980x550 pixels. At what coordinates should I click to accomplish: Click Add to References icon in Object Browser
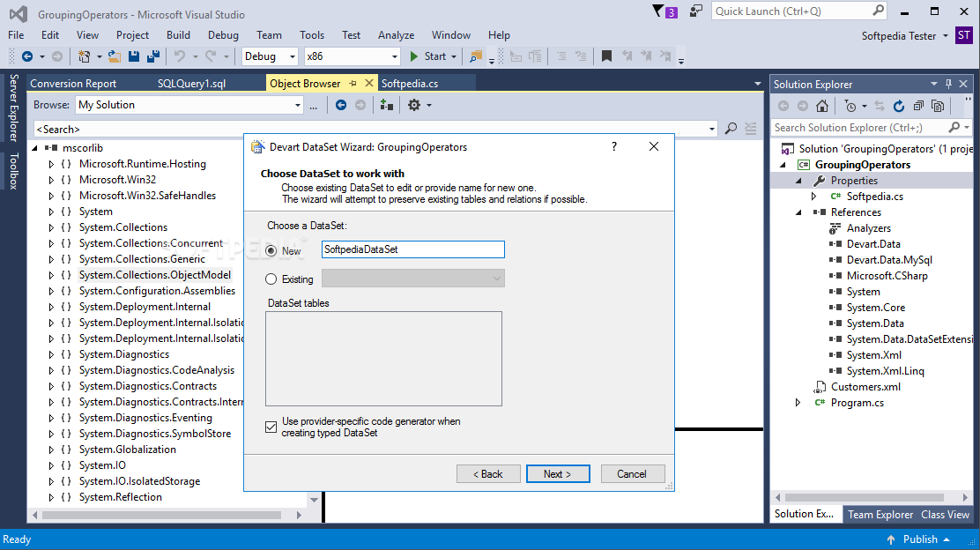point(387,105)
